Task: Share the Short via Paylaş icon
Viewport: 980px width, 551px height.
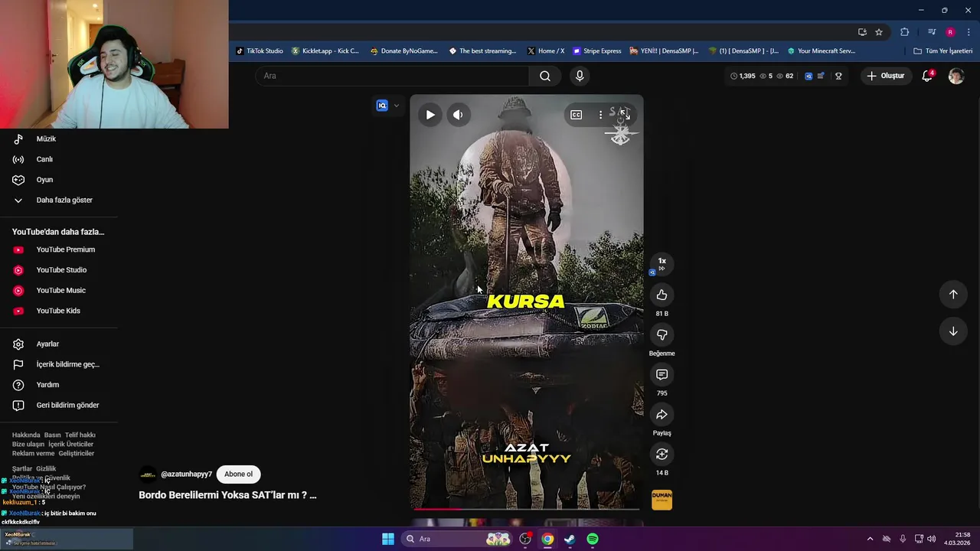Action: pyautogui.click(x=661, y=414)
